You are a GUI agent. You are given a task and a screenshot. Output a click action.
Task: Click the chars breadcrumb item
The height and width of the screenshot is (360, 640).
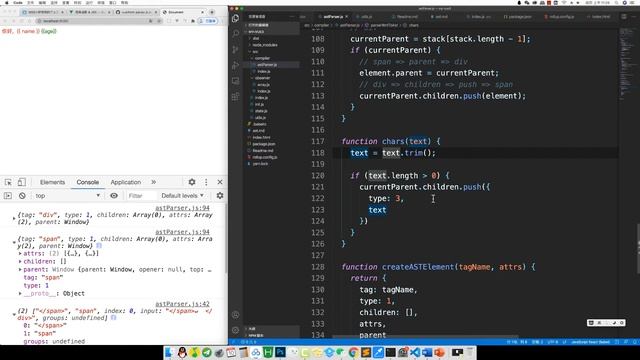tap(413, 25)
